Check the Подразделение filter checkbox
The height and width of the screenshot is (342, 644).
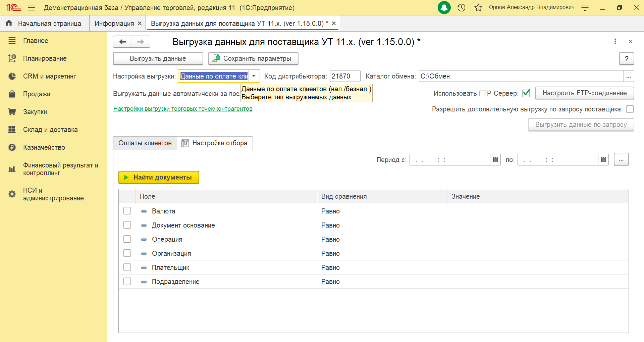pos(127,281)
